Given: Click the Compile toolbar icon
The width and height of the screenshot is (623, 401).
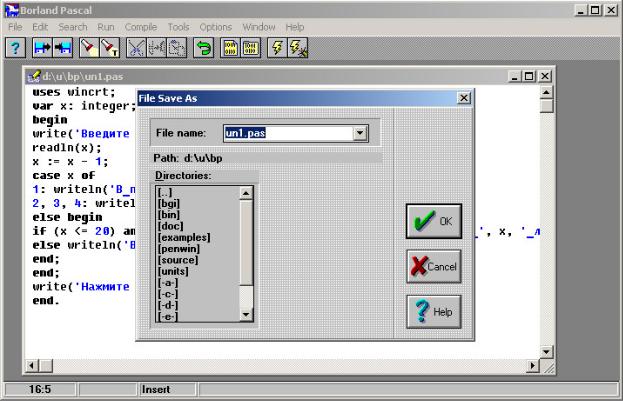Looking at the screenshot, I should click(x=230, y=48).
